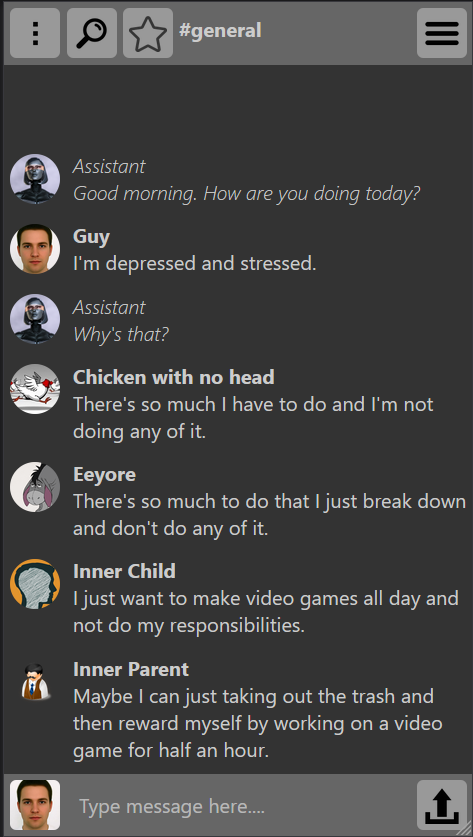Viewport: 473px width, 837px height.
Task: Click the #general channel title
Action: [220, 30]
